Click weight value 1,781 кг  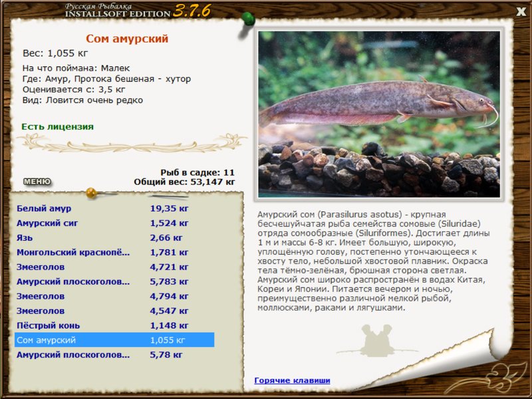click(x=169, y=252)
